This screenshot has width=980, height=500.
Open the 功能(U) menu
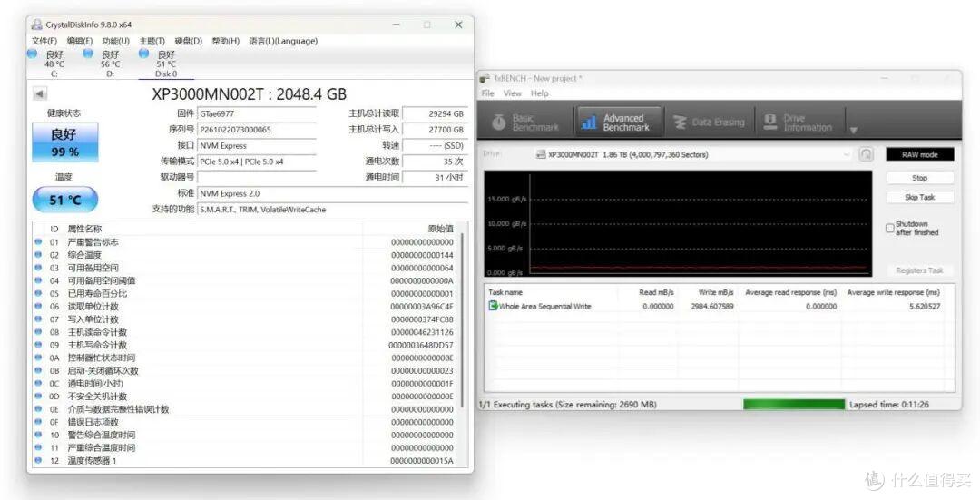pyautogui.click(x=115, y=41)
